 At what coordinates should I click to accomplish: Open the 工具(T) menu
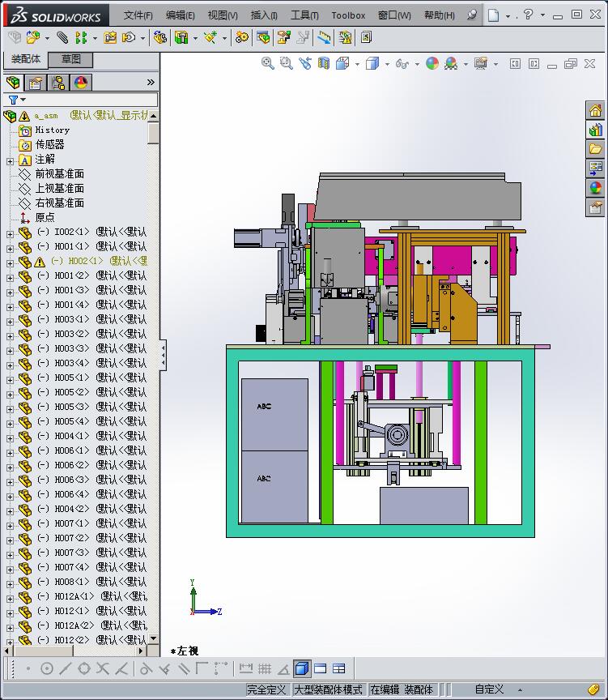[304, 15]
